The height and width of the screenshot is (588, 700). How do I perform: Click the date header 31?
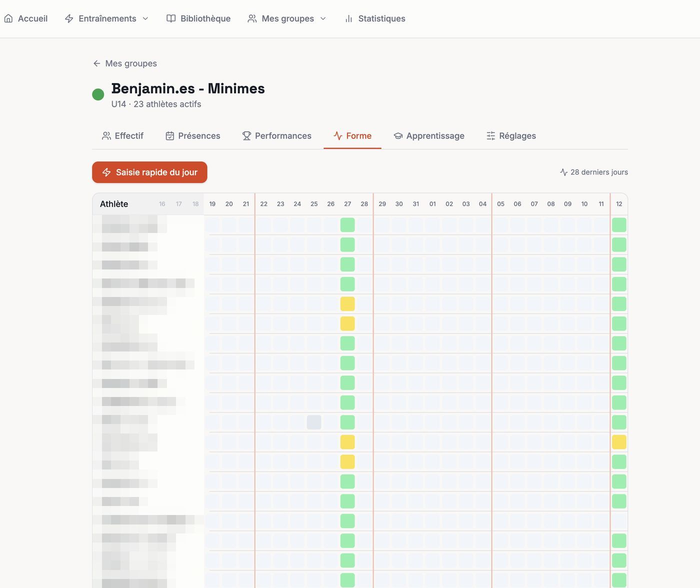tap(416, 204)
